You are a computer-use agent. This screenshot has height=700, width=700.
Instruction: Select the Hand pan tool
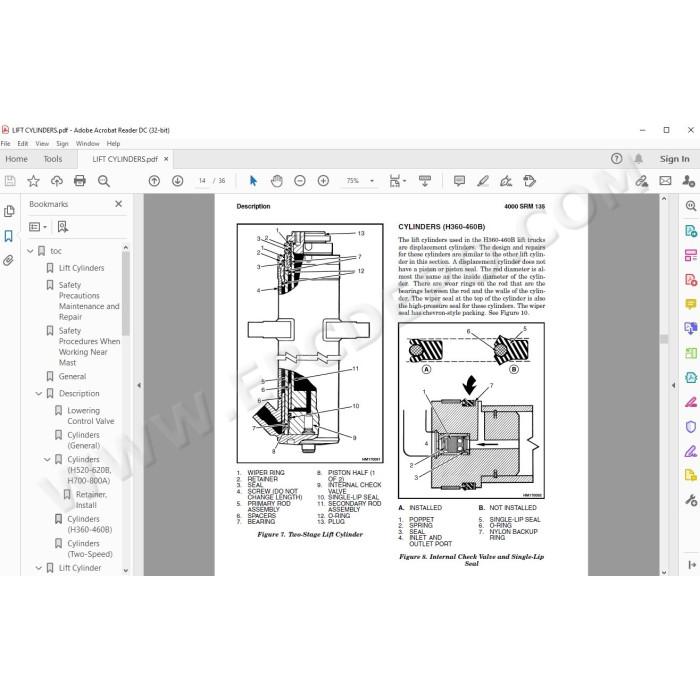click(277, 181)
